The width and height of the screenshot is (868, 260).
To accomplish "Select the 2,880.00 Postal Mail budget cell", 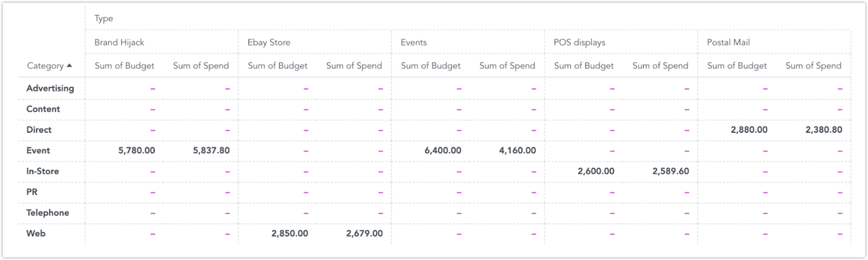I will [x=749, y=130].
